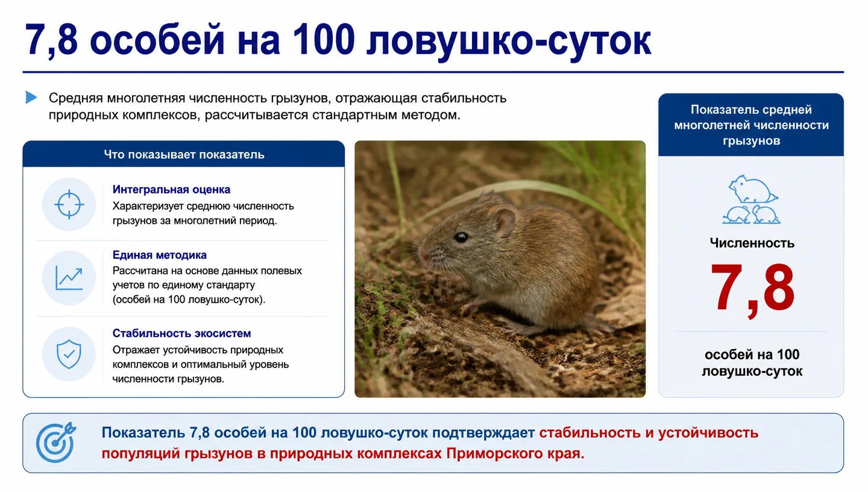Click the rodents icon above Численность
This screenshot has height=492, width=868.
(x=751, y=200)
